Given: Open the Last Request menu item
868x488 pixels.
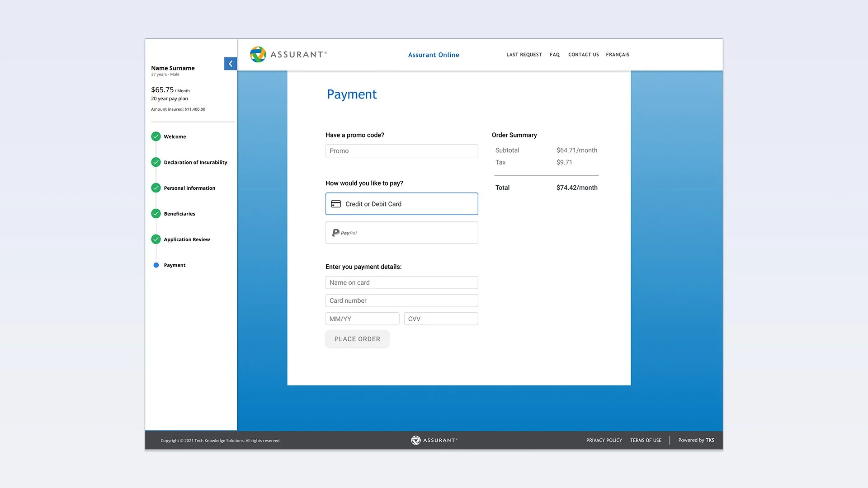Looking at the screenshot, I should click(x=524, y=55).
